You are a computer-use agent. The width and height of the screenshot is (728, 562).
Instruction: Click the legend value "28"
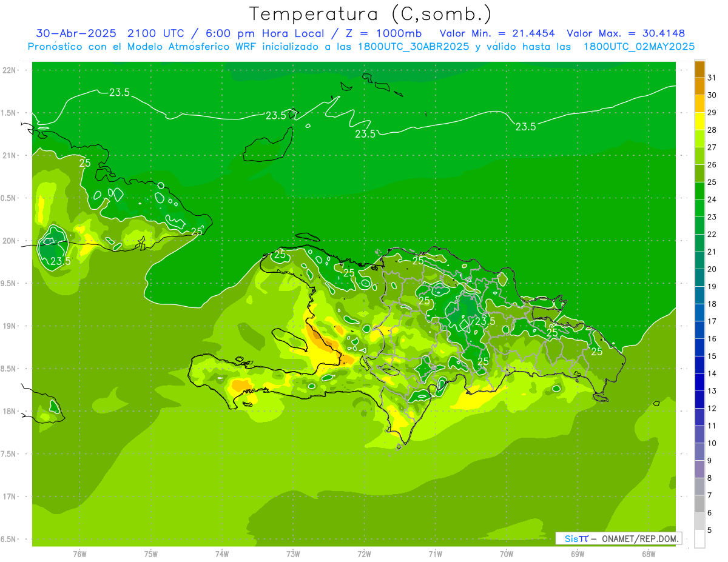tap(712, 130)
